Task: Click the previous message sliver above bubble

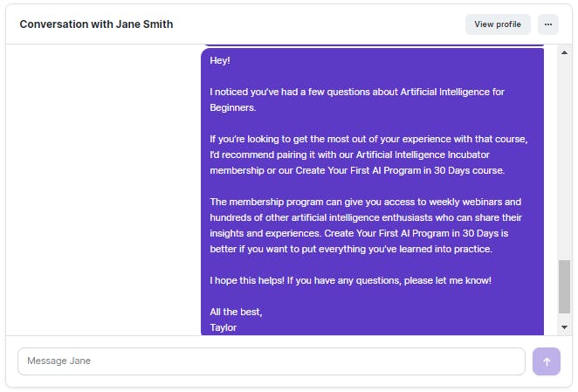Action: 372,45
